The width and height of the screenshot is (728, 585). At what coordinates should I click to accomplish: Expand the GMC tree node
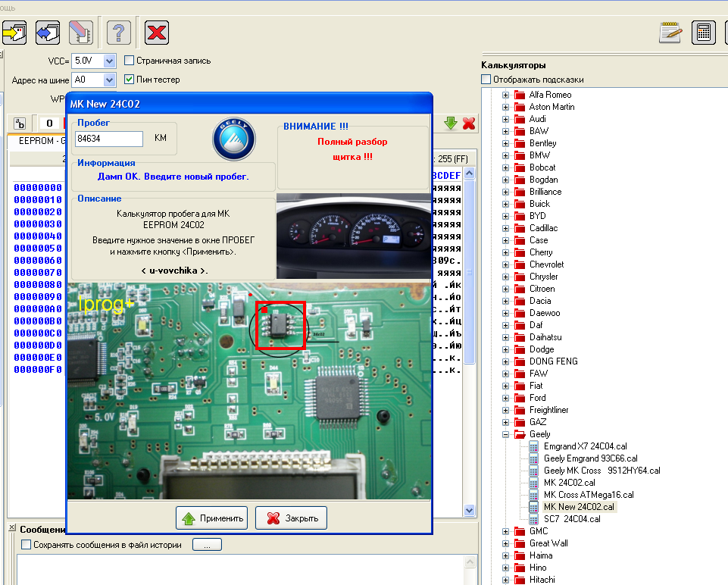[x=505, y=531]
